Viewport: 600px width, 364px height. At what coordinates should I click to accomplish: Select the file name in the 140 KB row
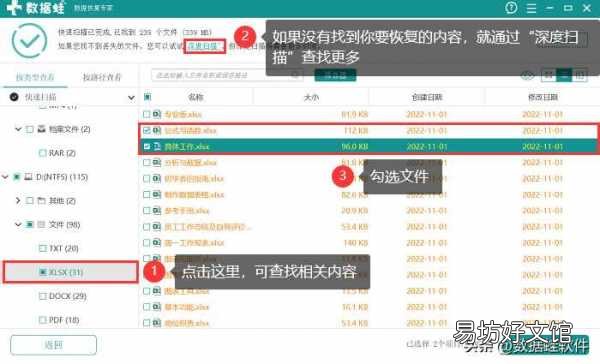coord(194,243)
